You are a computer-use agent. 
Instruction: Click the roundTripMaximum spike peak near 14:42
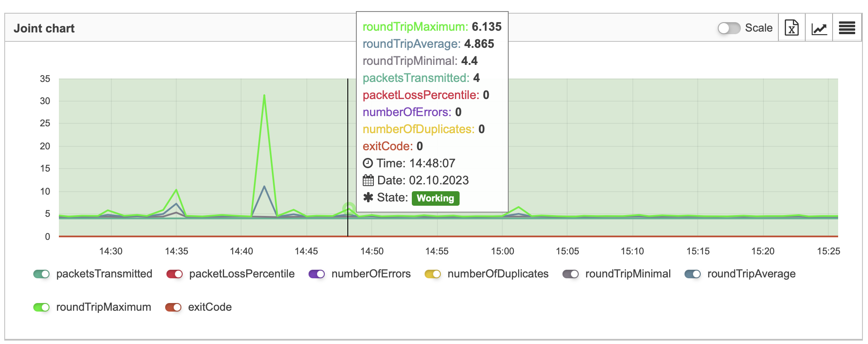tap(265, 95)
